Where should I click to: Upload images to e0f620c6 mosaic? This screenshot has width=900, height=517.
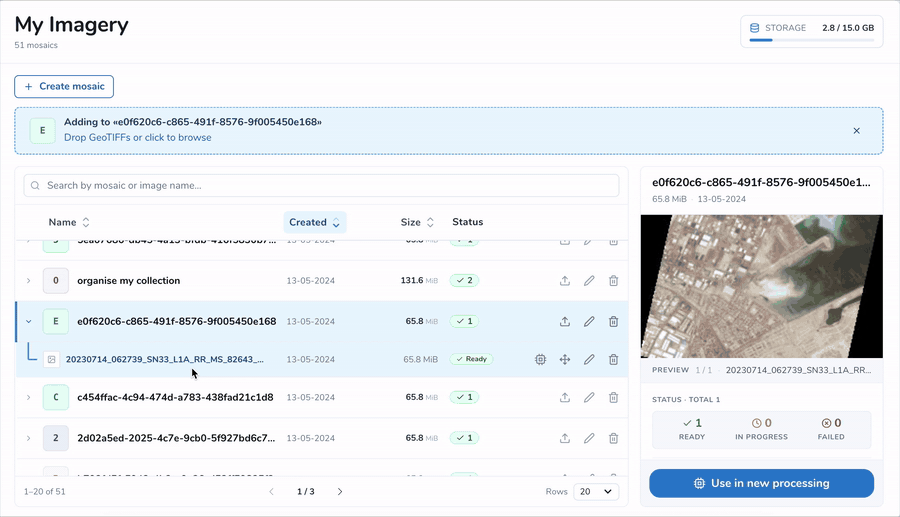[x=565, y=321]
